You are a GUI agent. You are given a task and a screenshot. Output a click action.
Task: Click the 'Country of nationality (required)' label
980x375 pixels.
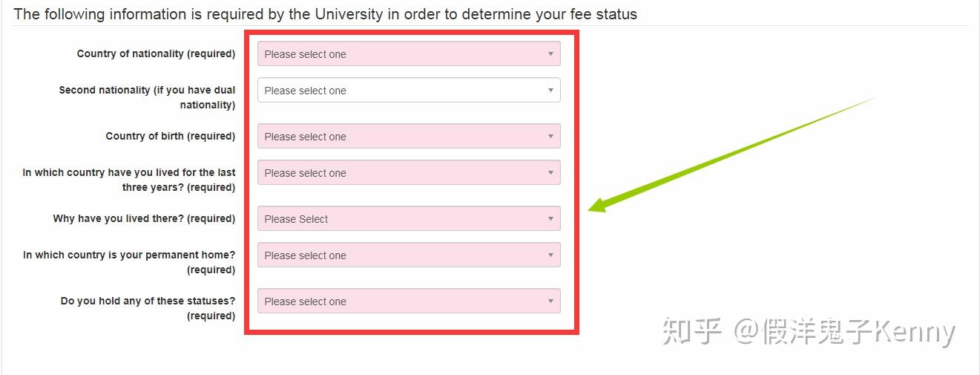[x=156, y=54]
